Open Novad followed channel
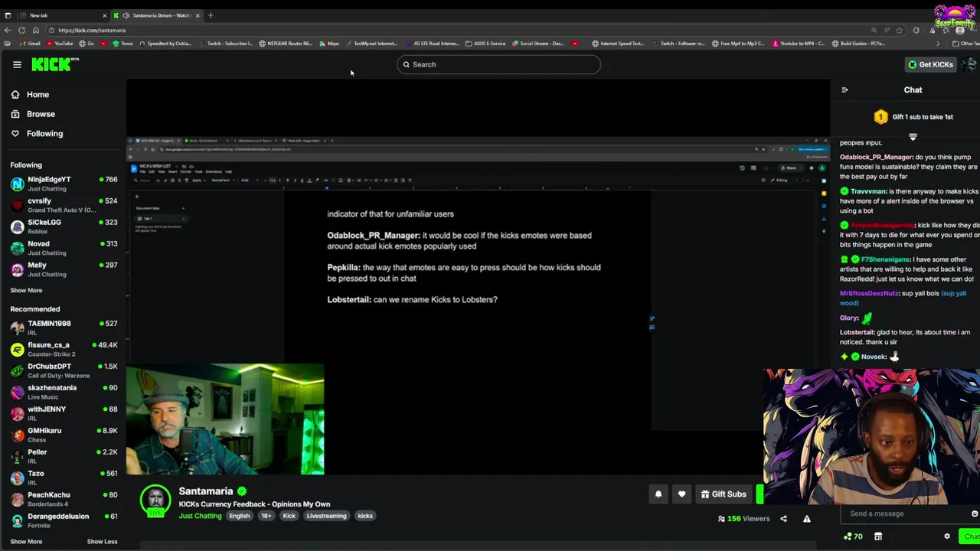This screenshot has width=980, height=551. pyautogui.click(x=64, y=248)
